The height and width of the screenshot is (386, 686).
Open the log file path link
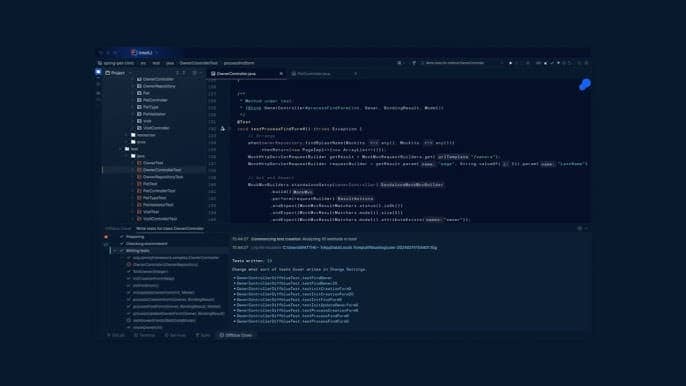[x=360, y=248]
